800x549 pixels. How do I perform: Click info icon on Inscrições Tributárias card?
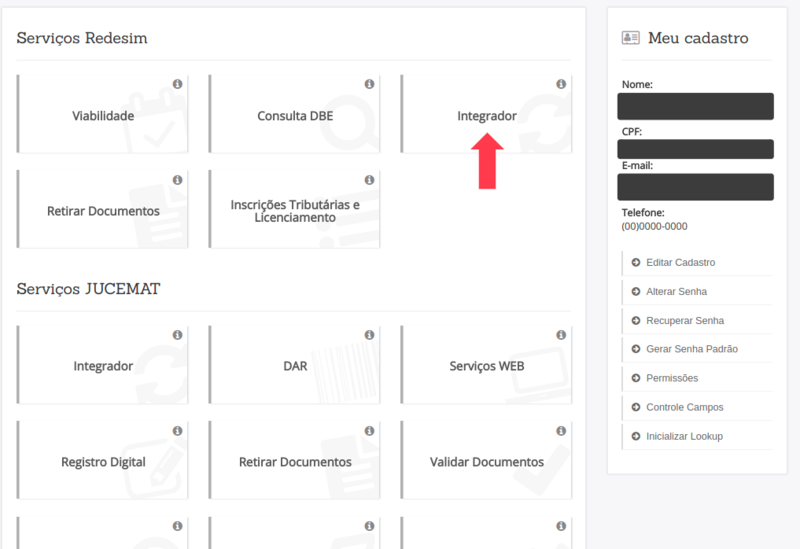369,180
